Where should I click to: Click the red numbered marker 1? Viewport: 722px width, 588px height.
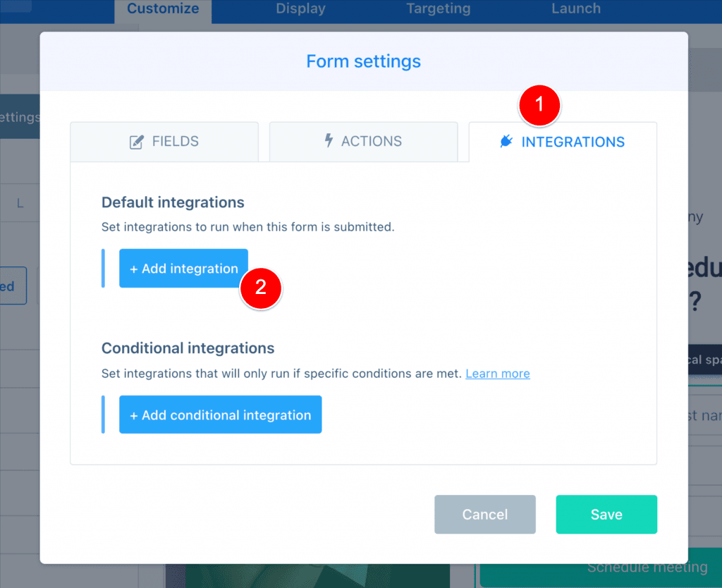(539, 105)
